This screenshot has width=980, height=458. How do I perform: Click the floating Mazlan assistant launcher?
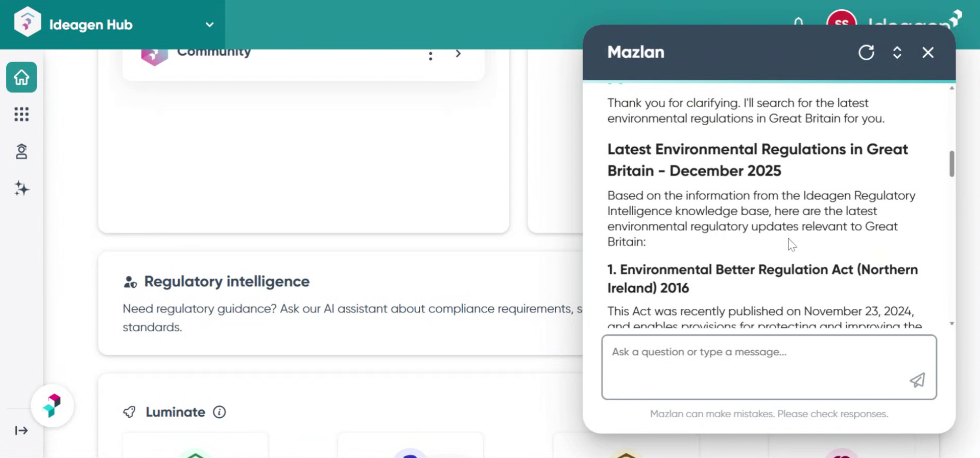pos(52,406)
